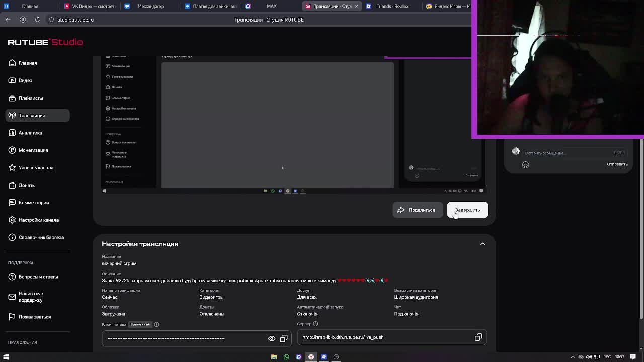
Task: Open the volume icon in system tray
Action: [x=589, y=357]
